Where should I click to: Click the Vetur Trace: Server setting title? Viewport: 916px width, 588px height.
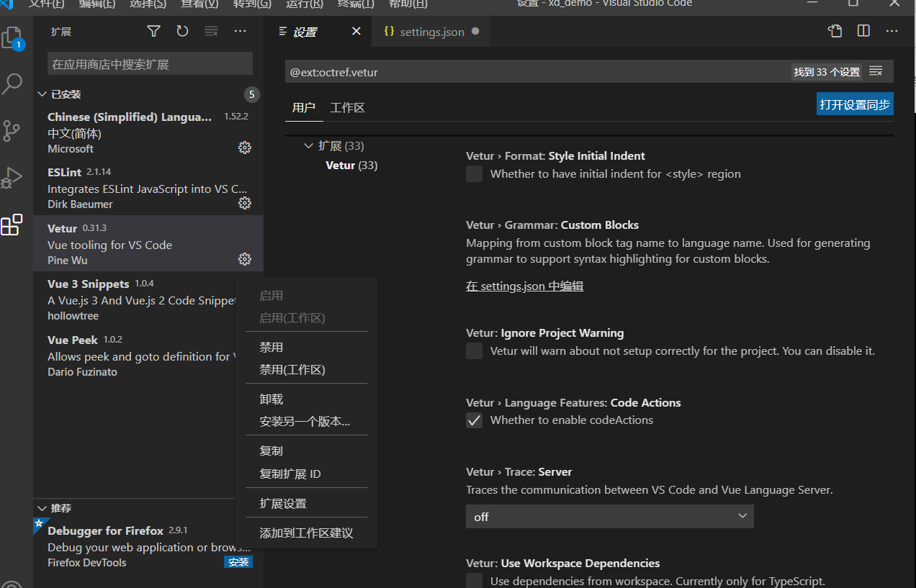coord(519,472)
